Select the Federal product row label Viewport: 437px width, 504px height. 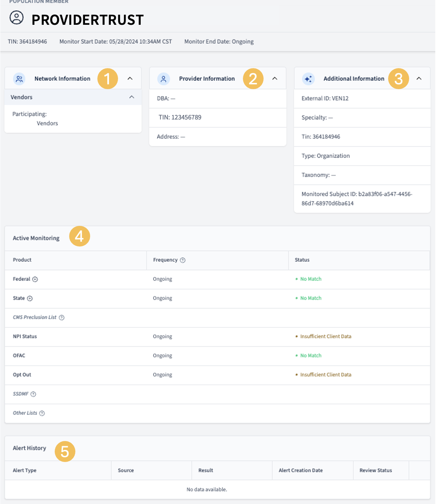(22, 279)
